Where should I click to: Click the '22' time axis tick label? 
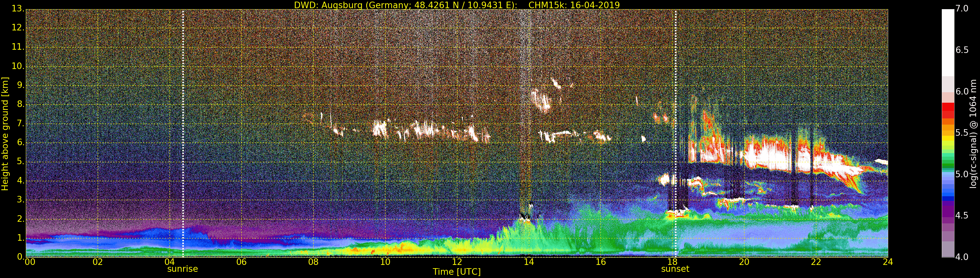click(816, 262)
